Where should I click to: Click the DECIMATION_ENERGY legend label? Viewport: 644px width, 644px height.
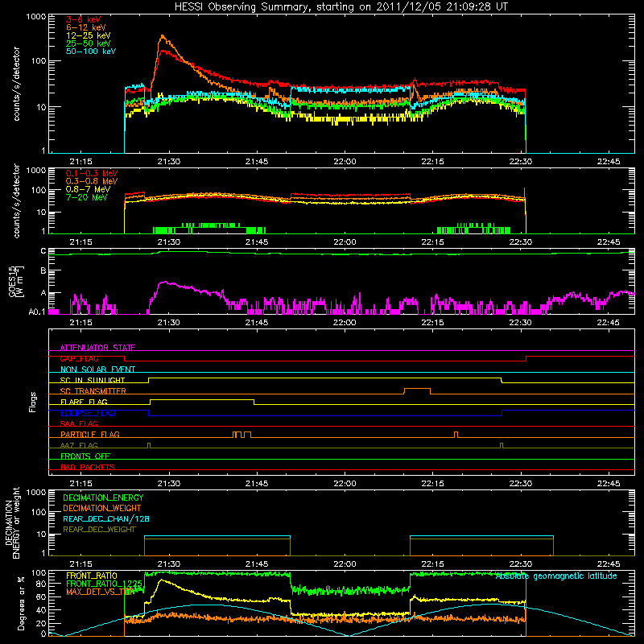103,497
